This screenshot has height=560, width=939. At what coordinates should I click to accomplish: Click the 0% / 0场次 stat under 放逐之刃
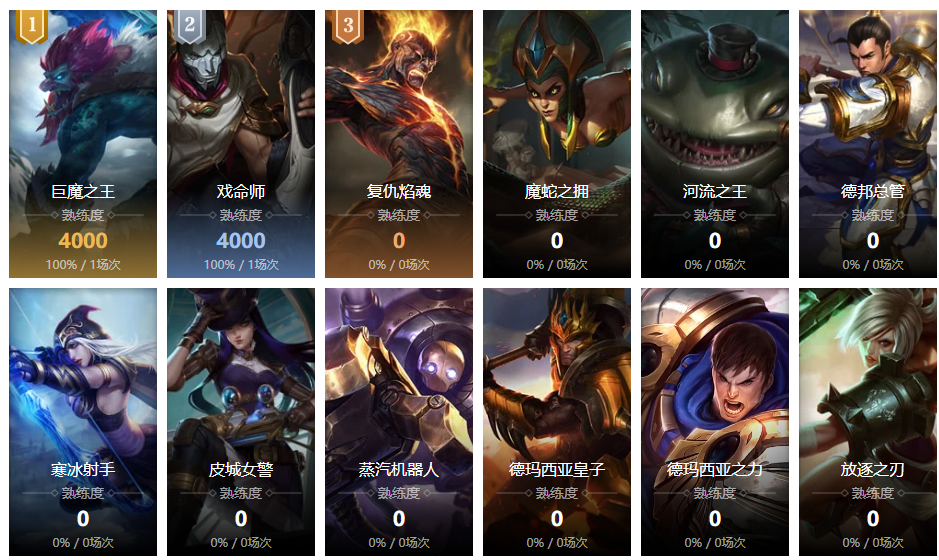[873, 543]
